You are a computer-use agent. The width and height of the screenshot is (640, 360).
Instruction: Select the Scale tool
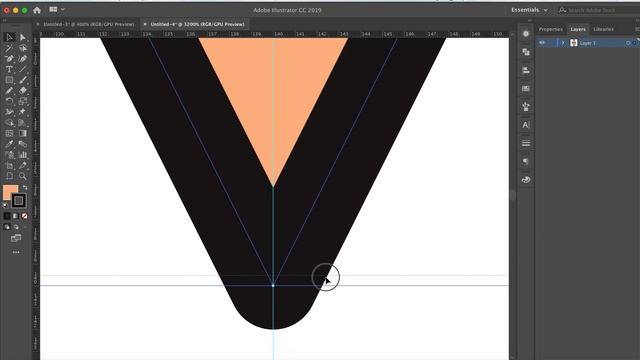[x=23, y=101]
